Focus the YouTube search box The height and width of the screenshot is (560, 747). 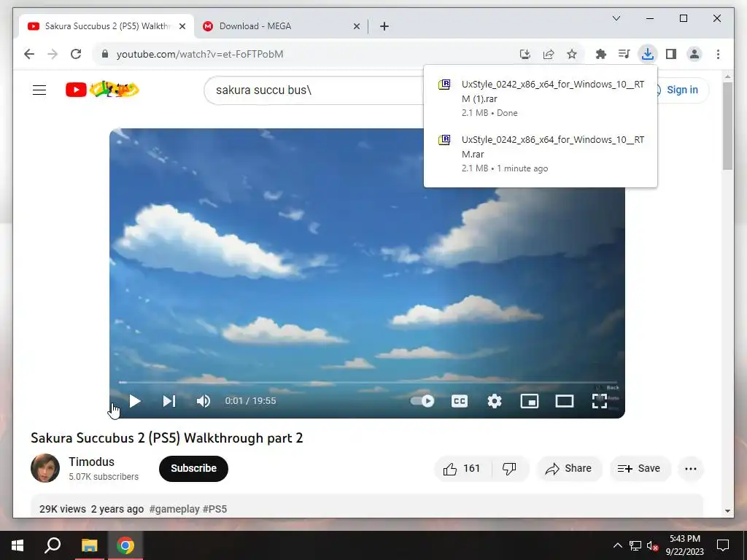[x=314, y=90]
